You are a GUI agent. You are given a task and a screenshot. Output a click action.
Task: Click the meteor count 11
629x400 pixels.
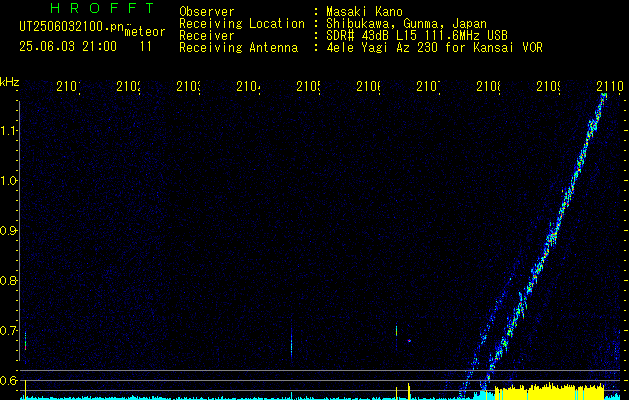pos(146,47)
